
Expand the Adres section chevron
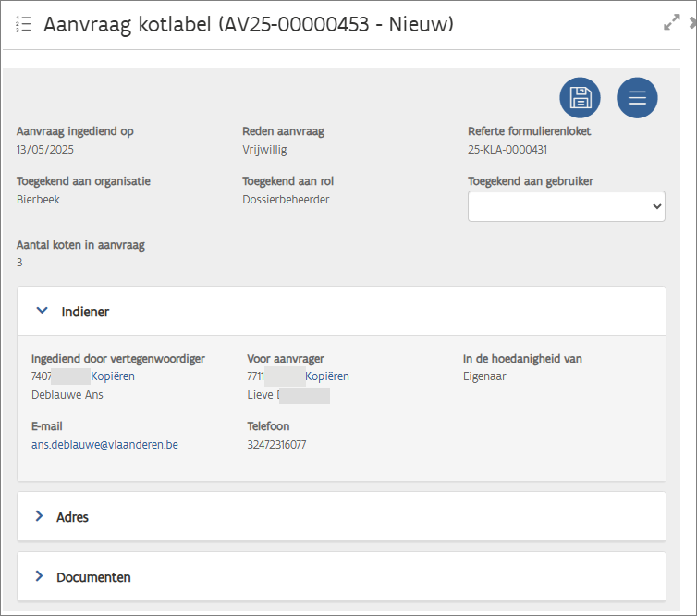click(x=40, y=516)
